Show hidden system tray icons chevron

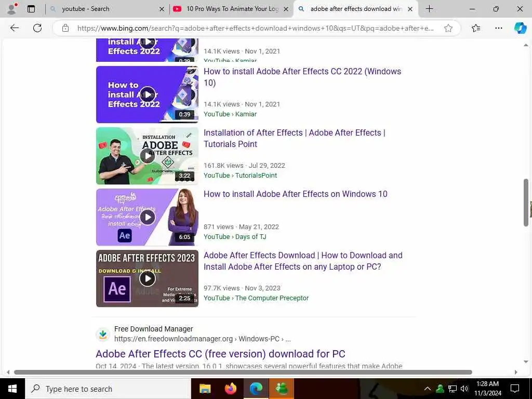coord(428,389)
